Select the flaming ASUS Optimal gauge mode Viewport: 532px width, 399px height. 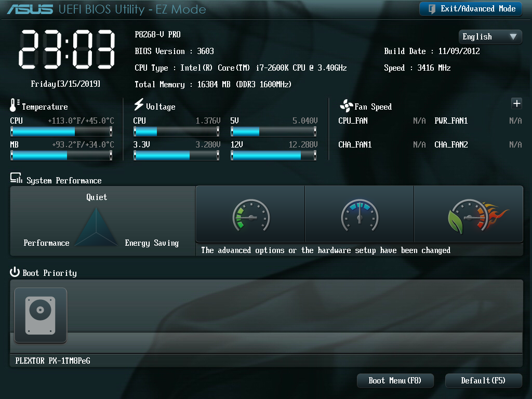[469, 215]
